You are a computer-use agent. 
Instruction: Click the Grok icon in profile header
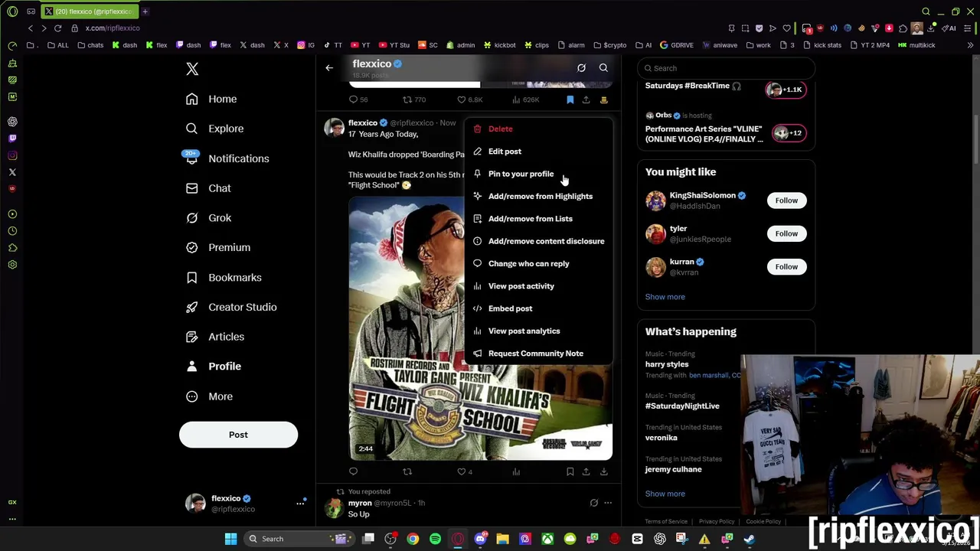(581, 68)
